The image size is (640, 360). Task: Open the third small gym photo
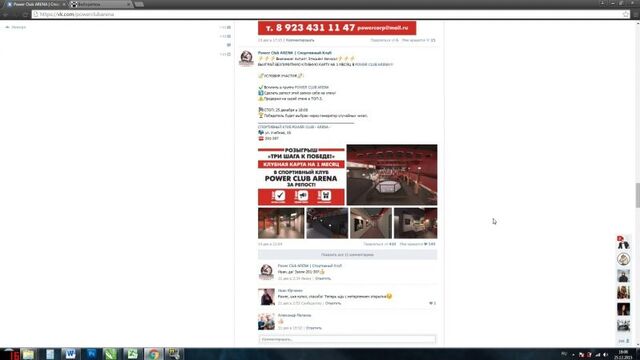pos(371,223)
